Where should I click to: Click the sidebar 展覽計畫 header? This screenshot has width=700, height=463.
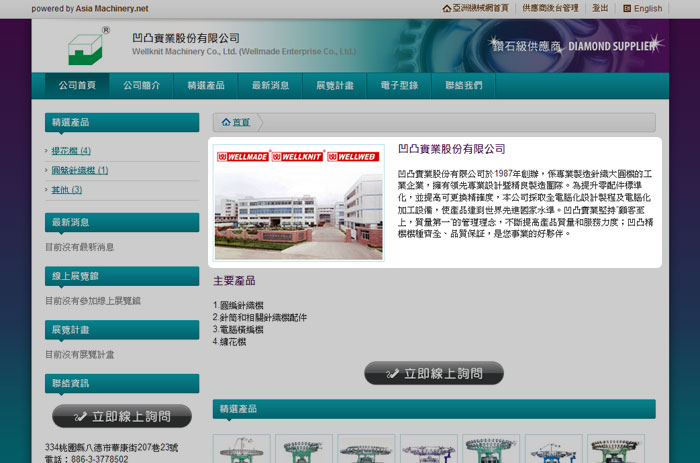click(122, 330)
